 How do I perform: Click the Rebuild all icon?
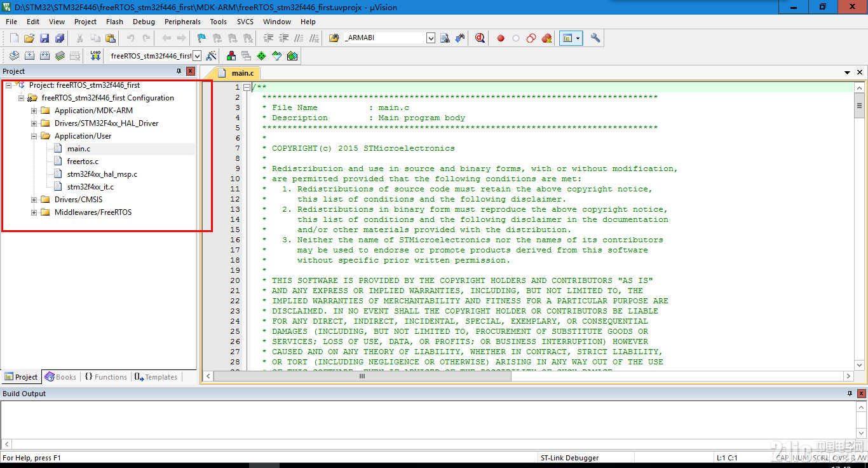point(44,56)
